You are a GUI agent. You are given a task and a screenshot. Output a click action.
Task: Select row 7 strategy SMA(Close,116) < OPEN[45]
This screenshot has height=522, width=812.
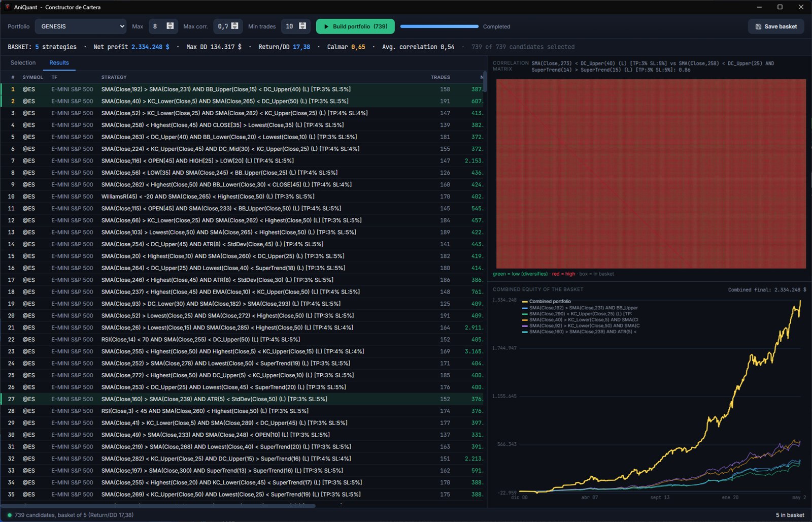tap(242, 160)
